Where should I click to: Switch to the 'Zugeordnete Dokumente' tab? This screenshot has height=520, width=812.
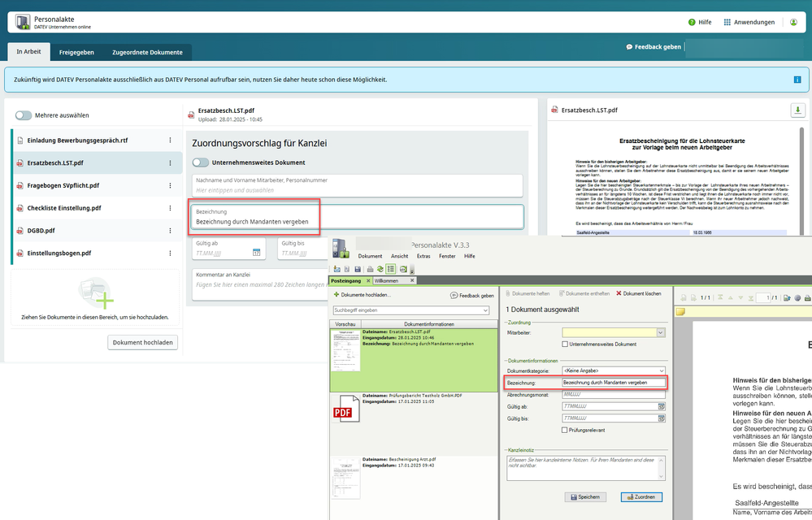point(147,52)
